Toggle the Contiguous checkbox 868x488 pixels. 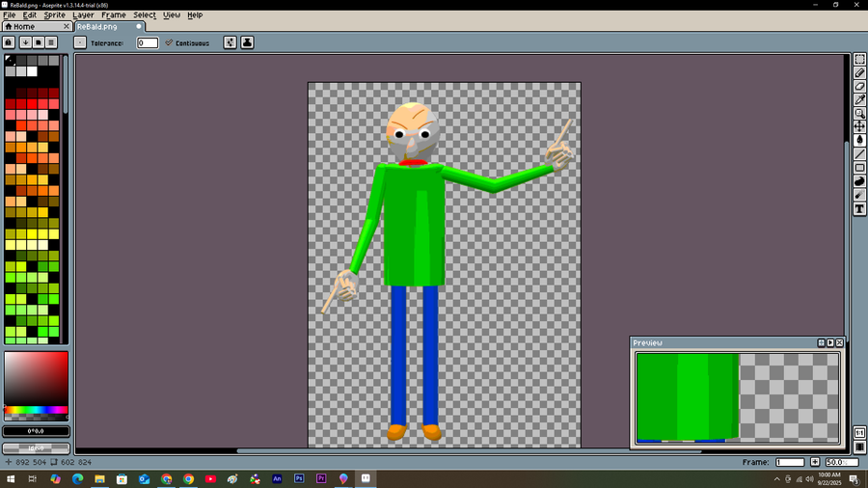tap(187, 42)
